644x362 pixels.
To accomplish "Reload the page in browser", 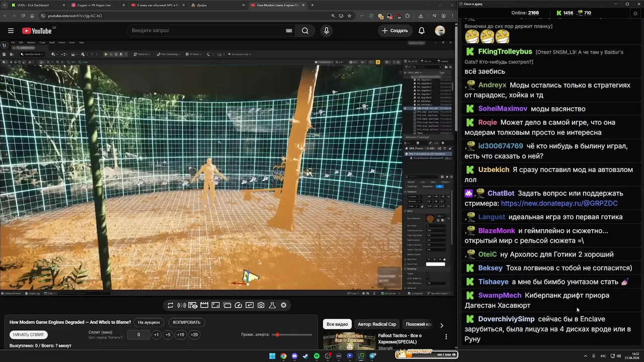I will click(x=23, y=16).
